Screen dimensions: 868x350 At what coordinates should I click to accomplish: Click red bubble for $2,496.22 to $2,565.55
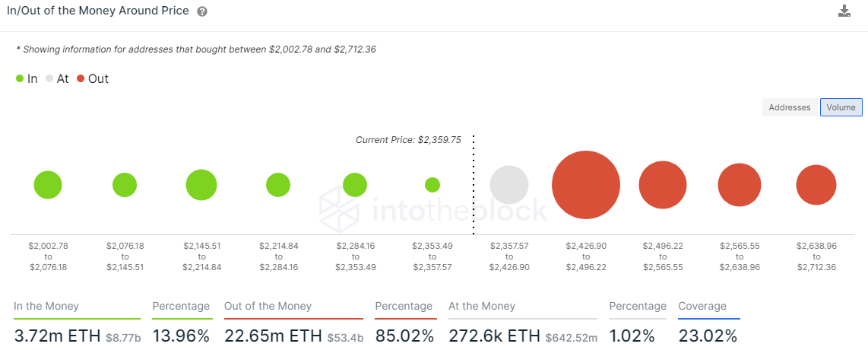(663, 185)
